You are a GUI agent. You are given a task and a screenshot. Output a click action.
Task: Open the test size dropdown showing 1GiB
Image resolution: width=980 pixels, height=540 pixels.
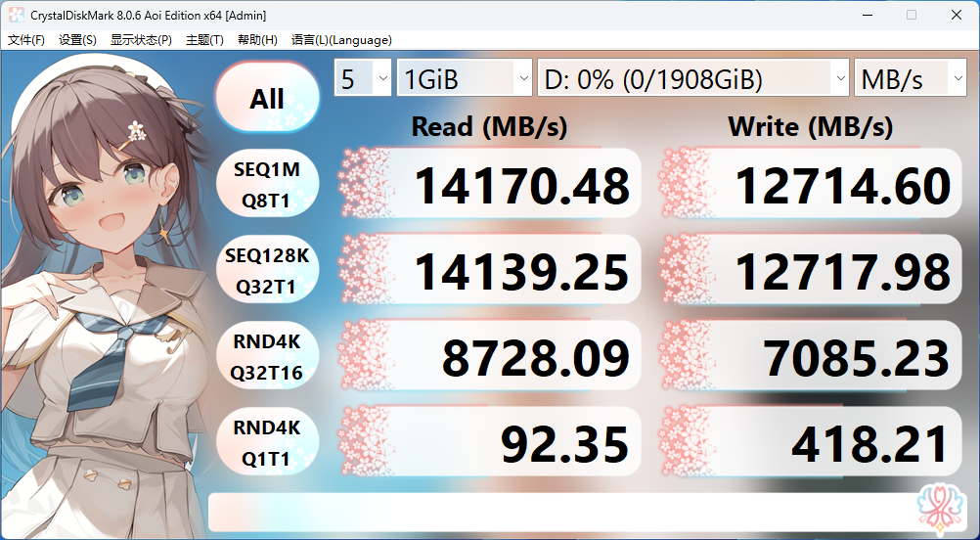point(465,78)
